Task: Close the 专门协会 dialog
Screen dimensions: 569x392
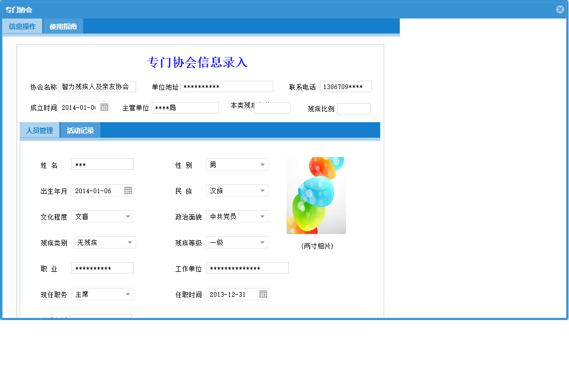Action: point(560,9)
